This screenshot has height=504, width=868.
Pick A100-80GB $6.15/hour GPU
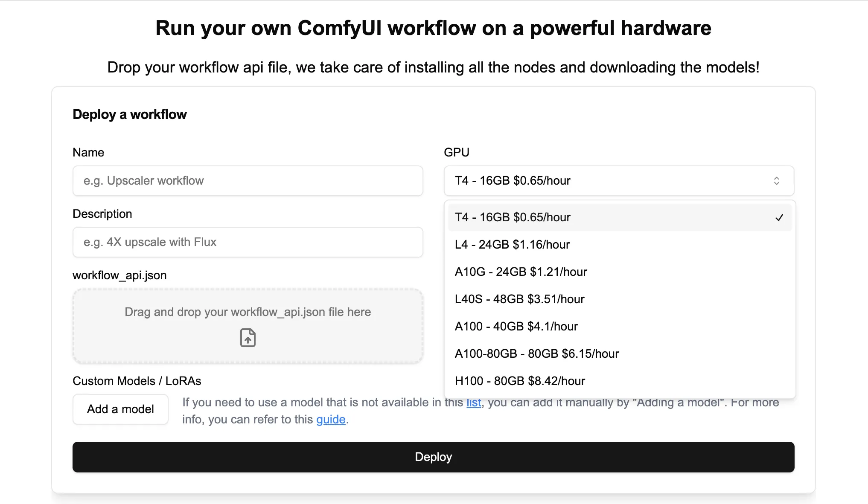coord(620,354)
